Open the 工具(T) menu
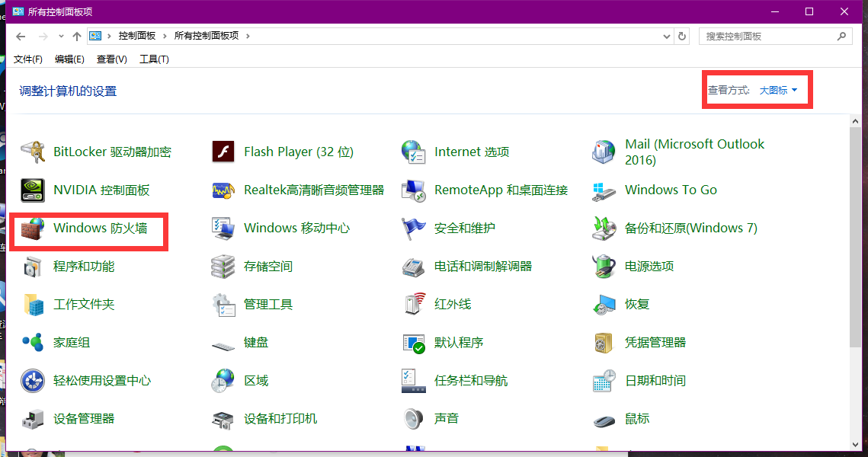The width and height of the screenshot is (868, 457). 154,59
